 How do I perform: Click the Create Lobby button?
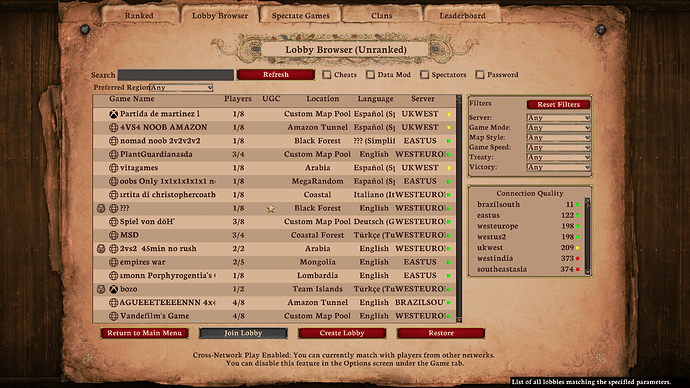coord(342,333)
